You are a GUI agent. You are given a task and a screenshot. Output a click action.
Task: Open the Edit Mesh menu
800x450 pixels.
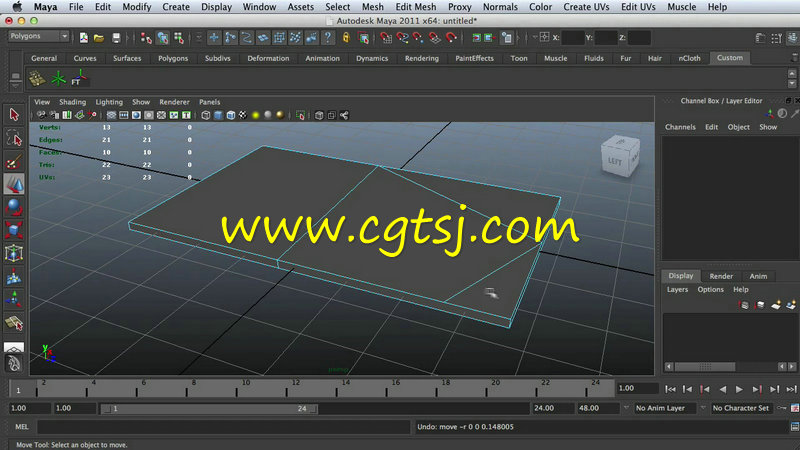tap(415, 7)
